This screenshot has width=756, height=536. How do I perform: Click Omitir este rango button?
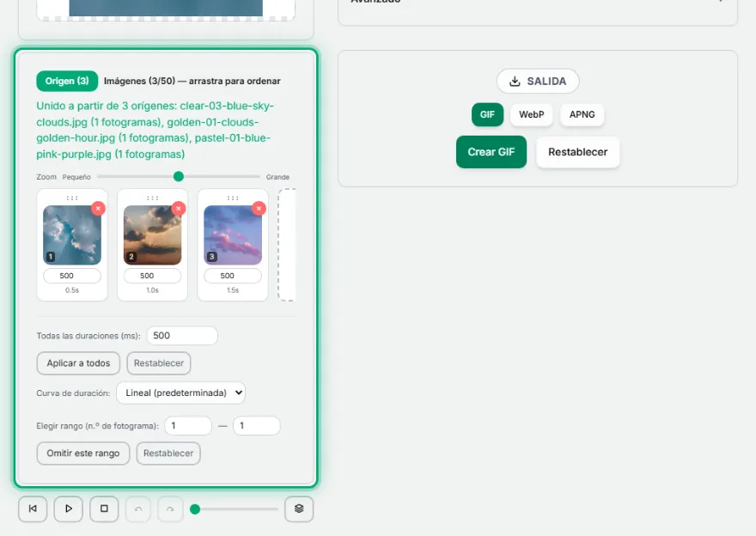tap(83, 453)
